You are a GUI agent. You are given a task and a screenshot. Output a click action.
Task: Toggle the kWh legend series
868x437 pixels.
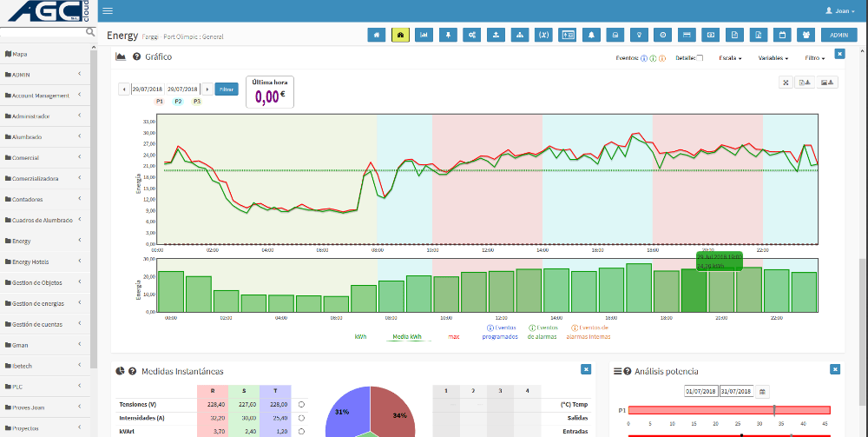pyautogui.click(x=360, y=337)
